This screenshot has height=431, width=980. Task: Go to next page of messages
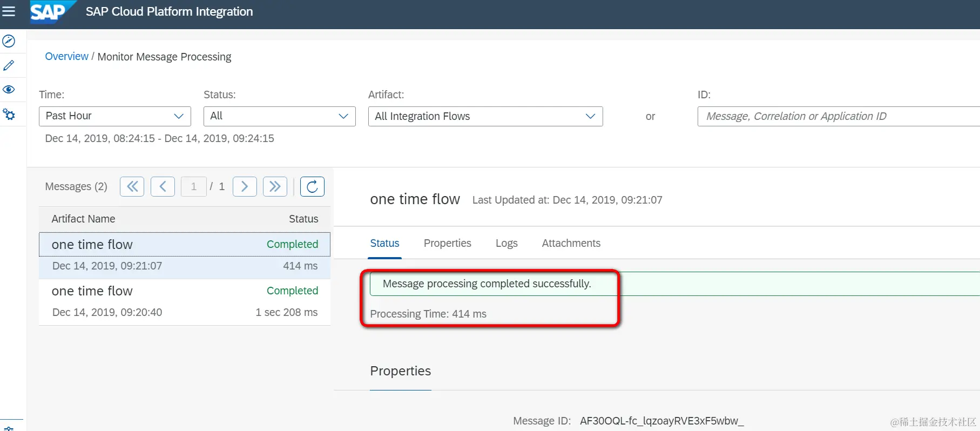[x=245, y=186]
